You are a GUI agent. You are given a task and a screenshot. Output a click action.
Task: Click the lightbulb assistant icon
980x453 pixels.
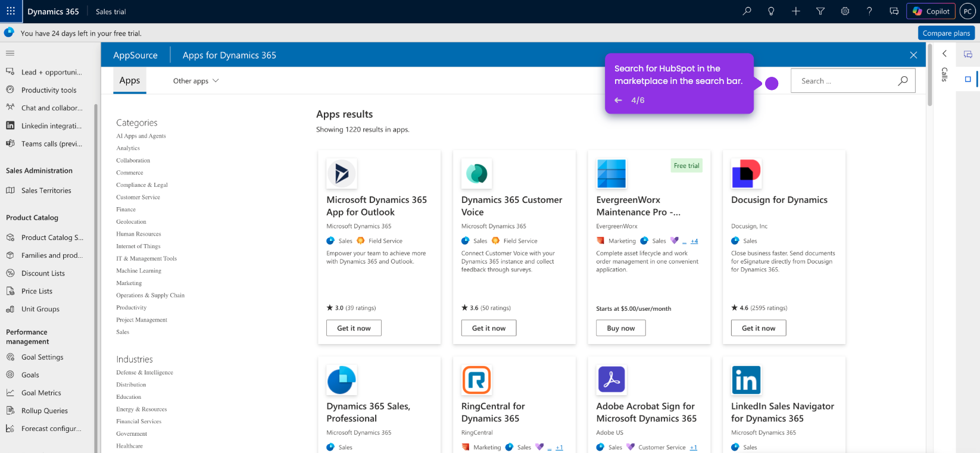pyautogui.click(x=771, y=11)
